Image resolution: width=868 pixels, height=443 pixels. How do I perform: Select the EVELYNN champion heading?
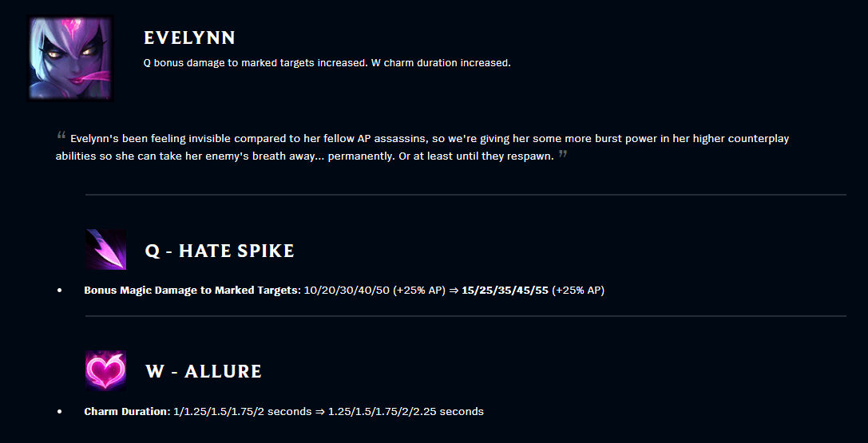(189, 38)
